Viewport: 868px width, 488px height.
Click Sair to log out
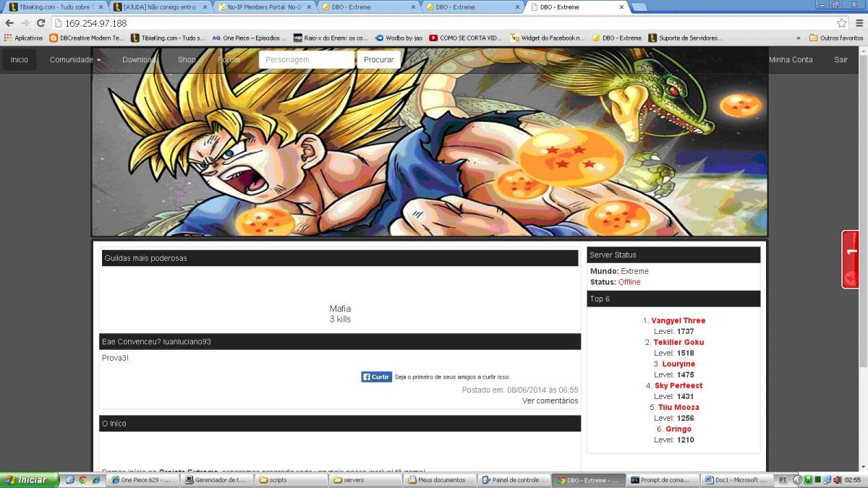[841, 59]
